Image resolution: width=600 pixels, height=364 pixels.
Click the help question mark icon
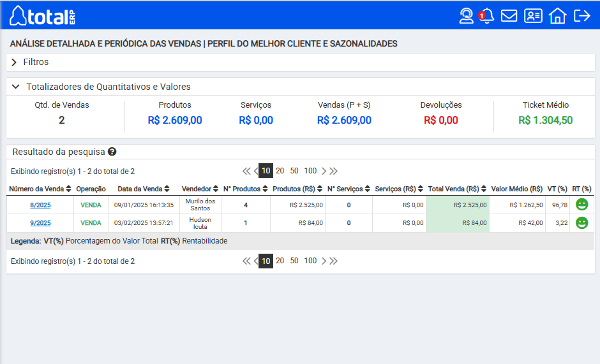coord(112,152)
